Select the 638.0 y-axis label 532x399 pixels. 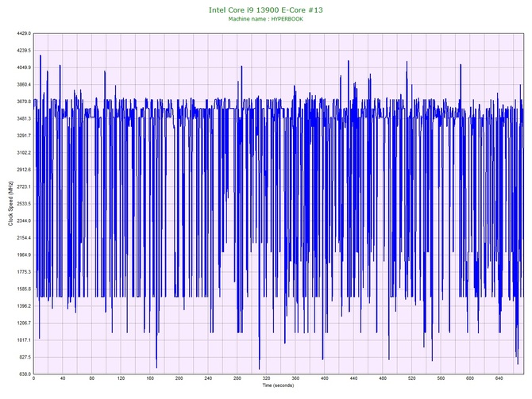(25, 374)
